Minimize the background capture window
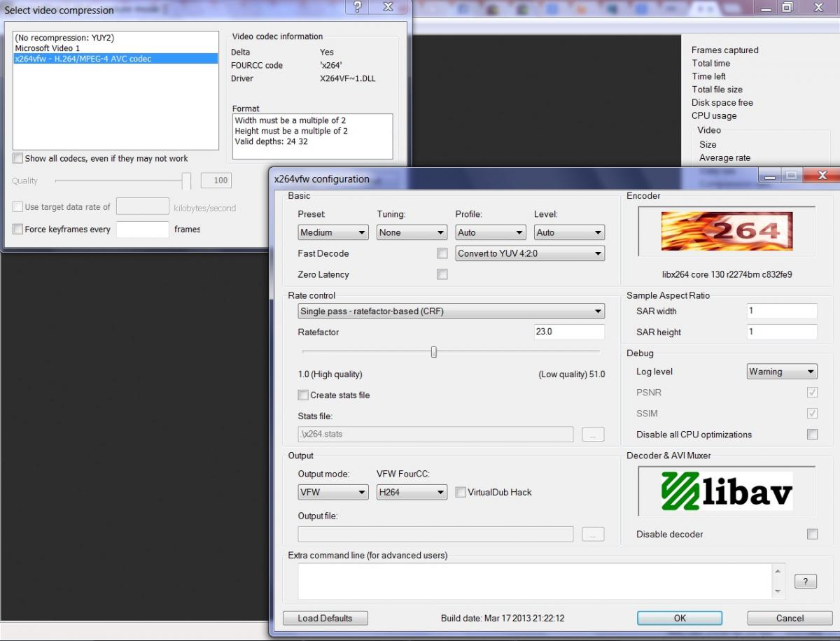 point(766,8)
